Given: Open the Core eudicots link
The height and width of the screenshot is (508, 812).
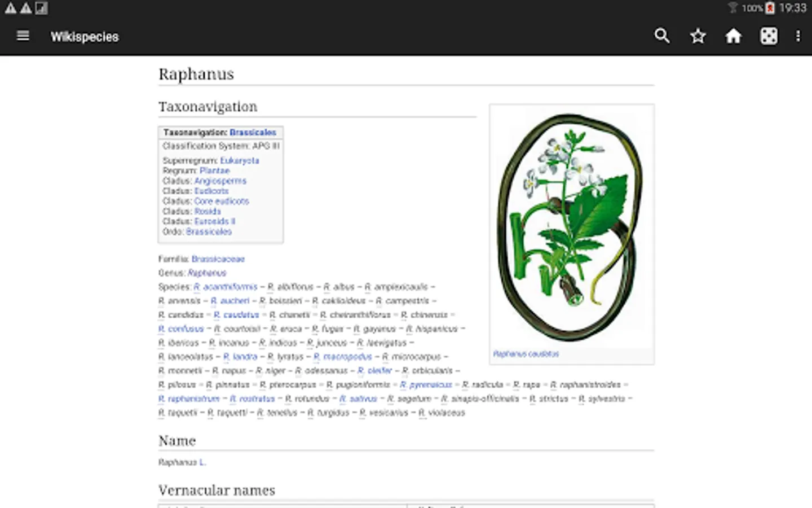Looking at the screenshot, I should 222,201.
